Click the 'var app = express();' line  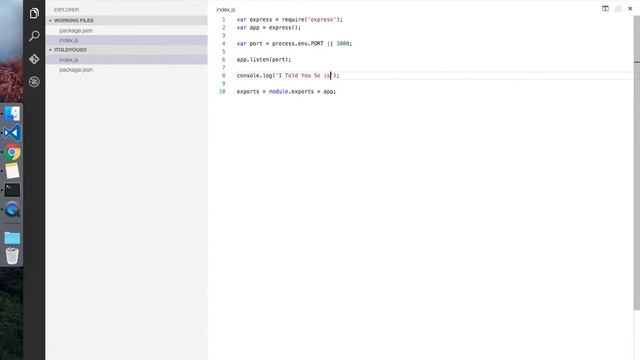(269, 28)
